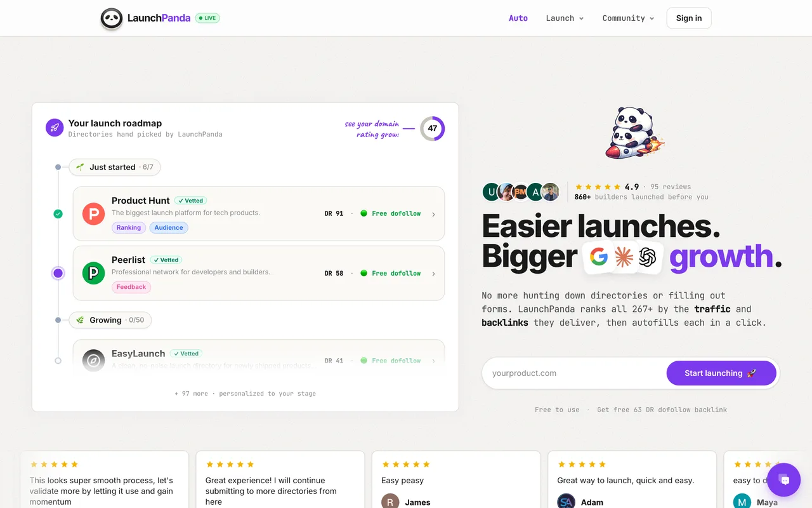Click 'DR 41' value on EasyLaunch
812x508 pixels.
pos(334,361)
